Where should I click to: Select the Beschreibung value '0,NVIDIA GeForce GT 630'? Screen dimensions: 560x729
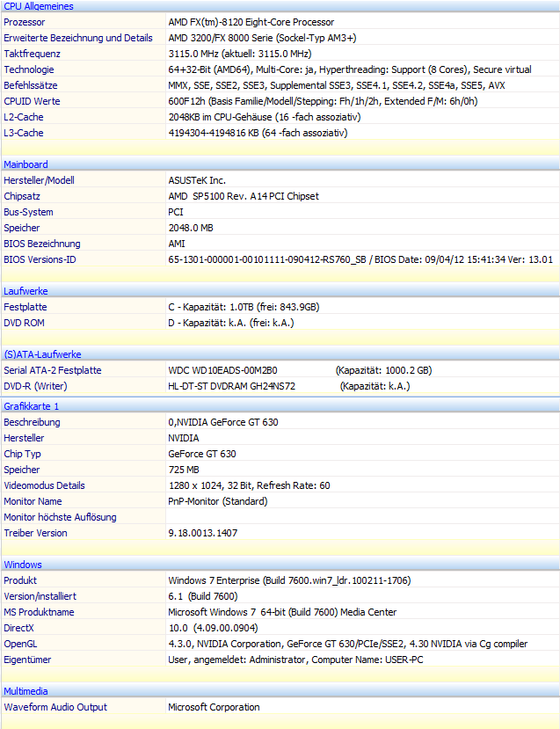pyautogui.click(x=223, y=422)
